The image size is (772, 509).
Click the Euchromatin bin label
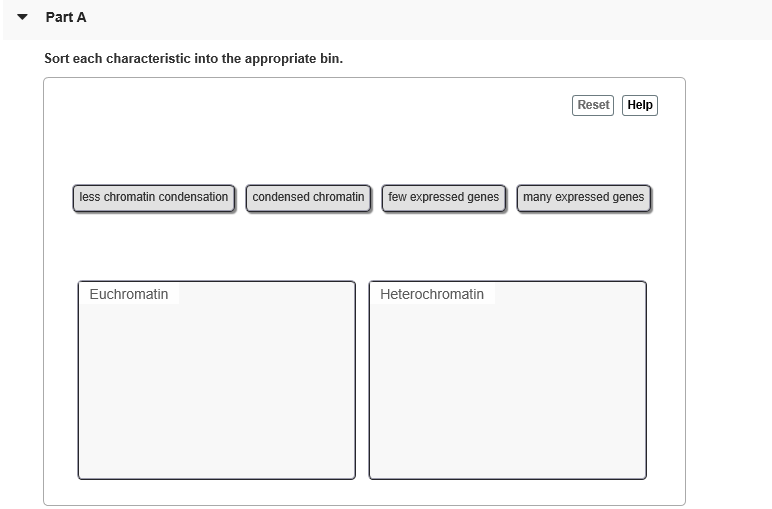click(x=129, y=294)
